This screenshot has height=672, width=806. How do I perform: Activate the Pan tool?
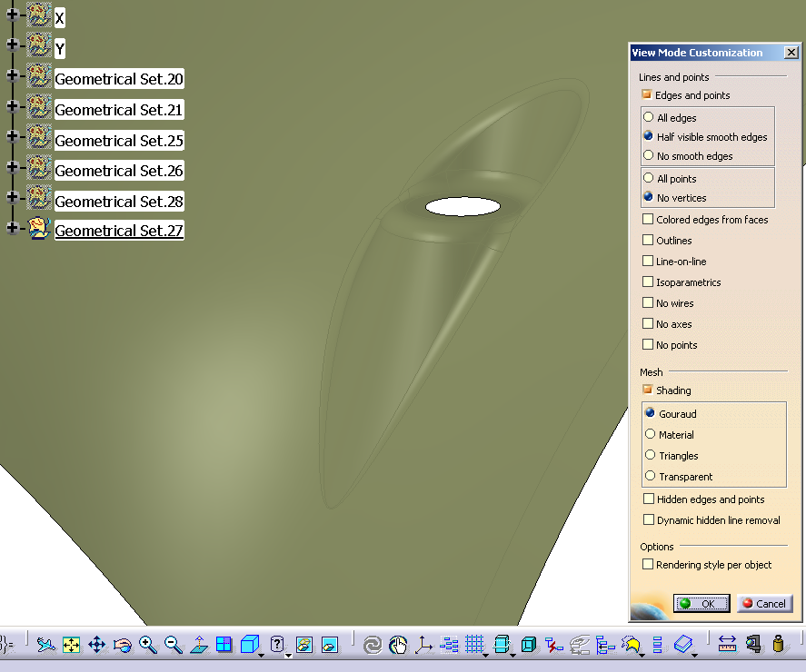97,645
